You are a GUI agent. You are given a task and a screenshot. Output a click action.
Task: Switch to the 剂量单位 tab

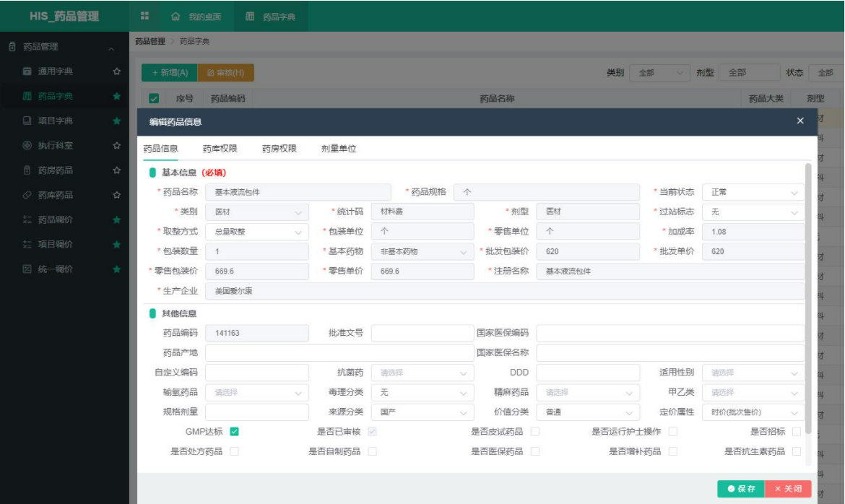point(339,148)
